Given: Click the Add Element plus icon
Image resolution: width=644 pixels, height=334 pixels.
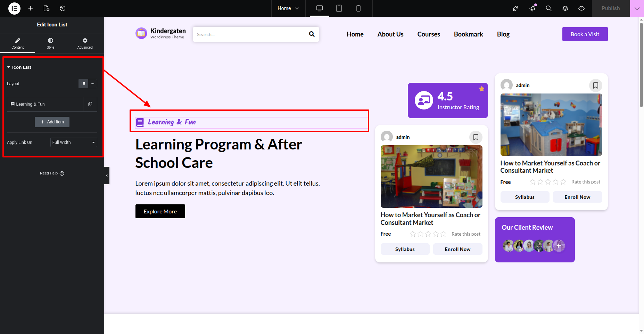Looking at the screenshot, I should (x=31, y=8).
